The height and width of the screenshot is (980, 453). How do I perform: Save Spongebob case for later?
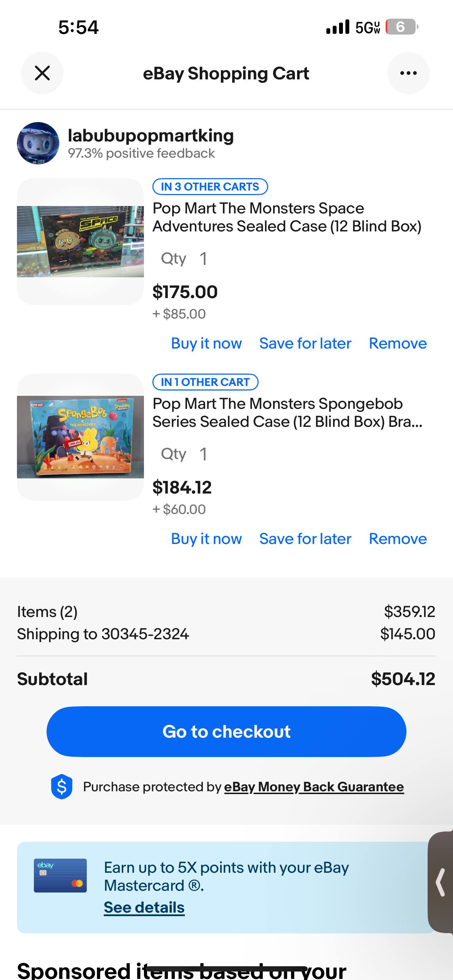tap(305, 539)
